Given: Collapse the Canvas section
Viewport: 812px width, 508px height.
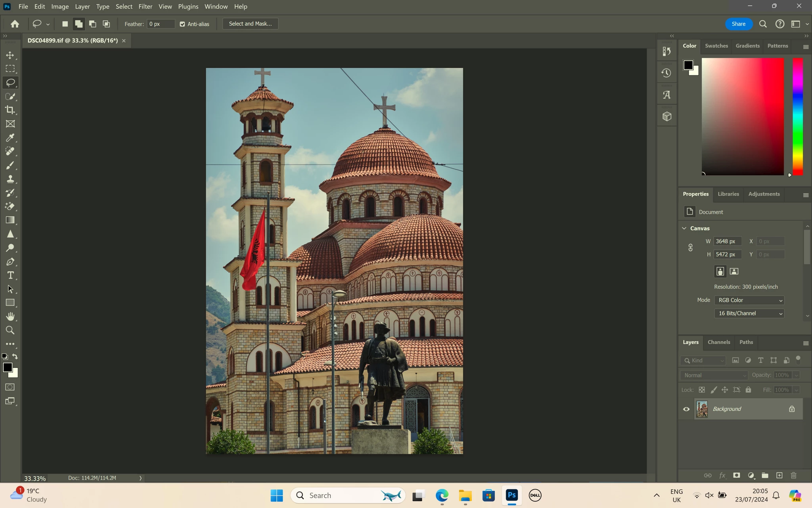Looking at the screenshot, I should [x=684, y=228].
